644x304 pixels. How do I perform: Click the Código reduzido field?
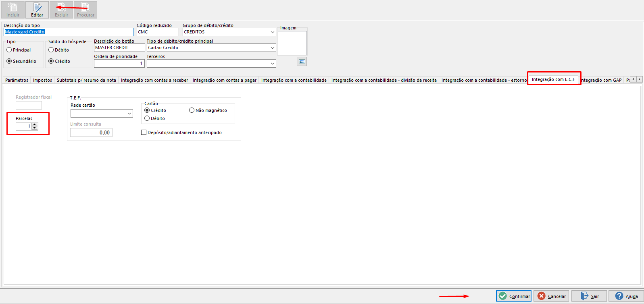(158, 32)
